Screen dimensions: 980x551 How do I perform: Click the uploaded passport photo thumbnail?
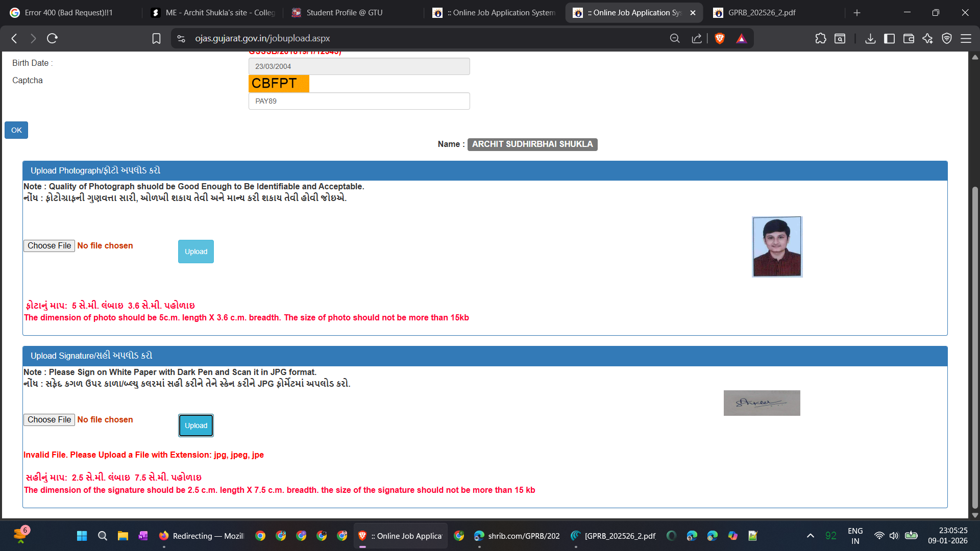point(777,247)
